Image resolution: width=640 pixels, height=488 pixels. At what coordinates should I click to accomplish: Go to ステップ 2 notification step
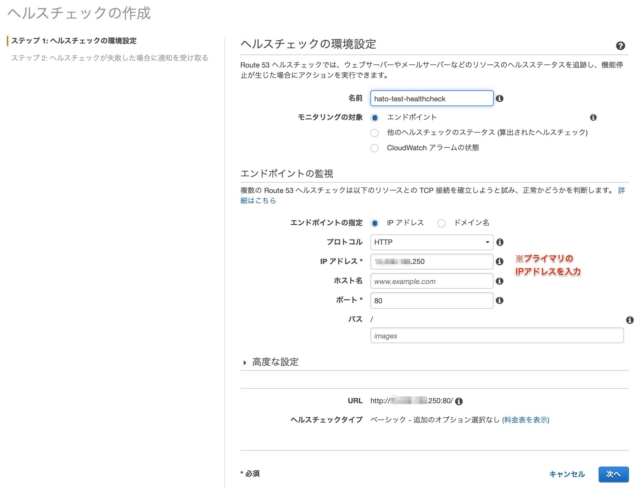(110, 58)
